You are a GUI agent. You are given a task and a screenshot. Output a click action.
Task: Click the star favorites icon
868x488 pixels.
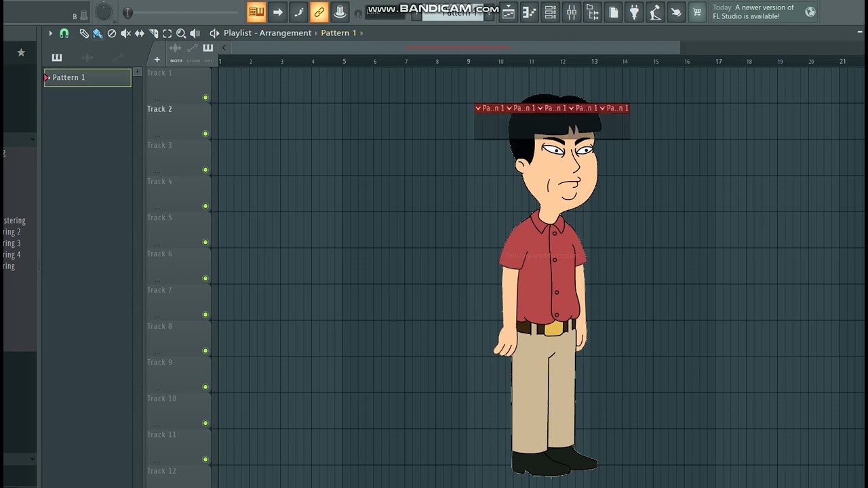[x=21, y=52]
